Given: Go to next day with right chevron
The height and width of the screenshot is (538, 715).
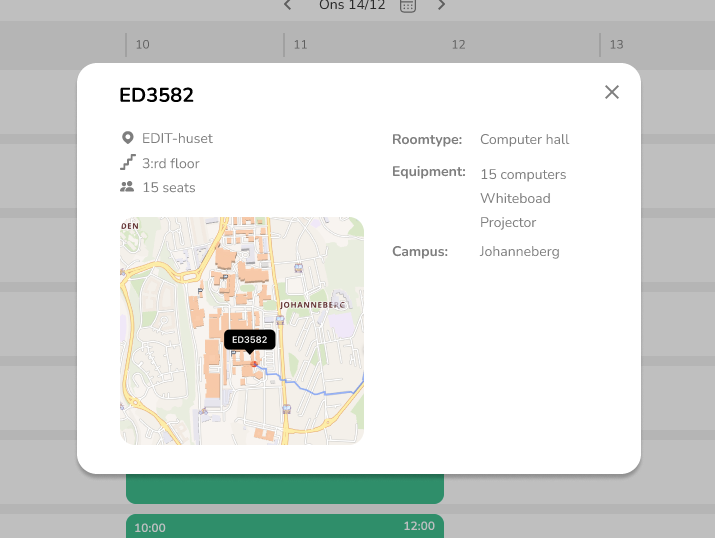Looking at the screenshot, I should click(x=441, y=5).
